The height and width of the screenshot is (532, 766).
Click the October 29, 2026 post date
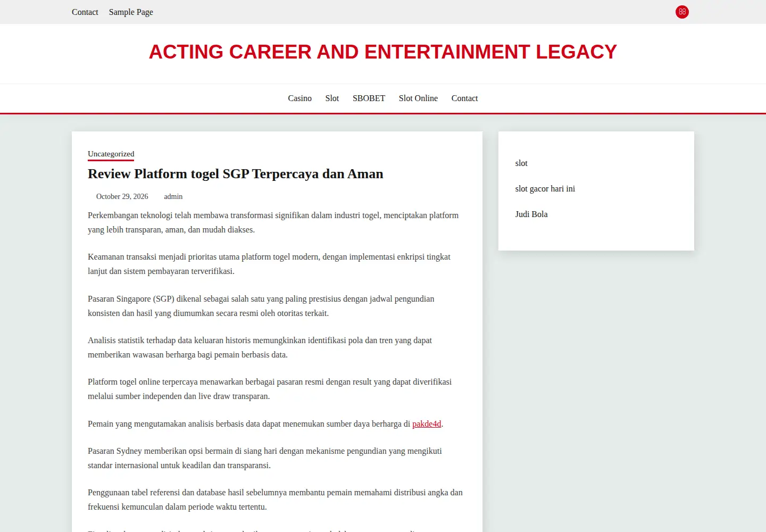tap(122, 196)
